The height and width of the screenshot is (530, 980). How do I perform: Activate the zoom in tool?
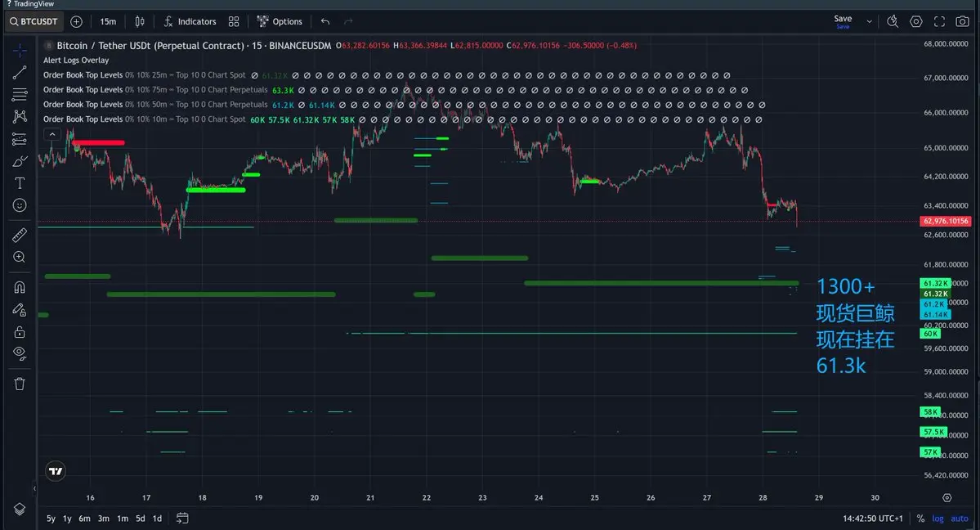20,257
